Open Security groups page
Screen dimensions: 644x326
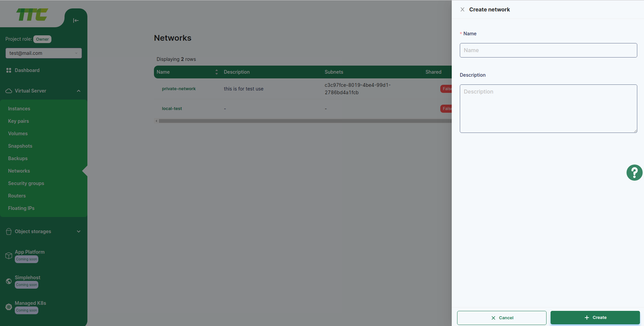pyautogui.click(x=26, y=183)
